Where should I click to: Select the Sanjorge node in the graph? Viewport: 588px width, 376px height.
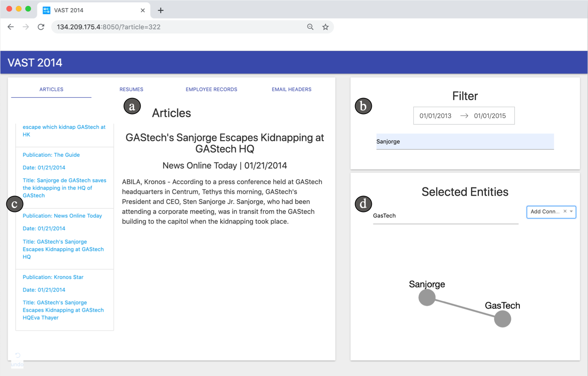[x=427, y=297]
